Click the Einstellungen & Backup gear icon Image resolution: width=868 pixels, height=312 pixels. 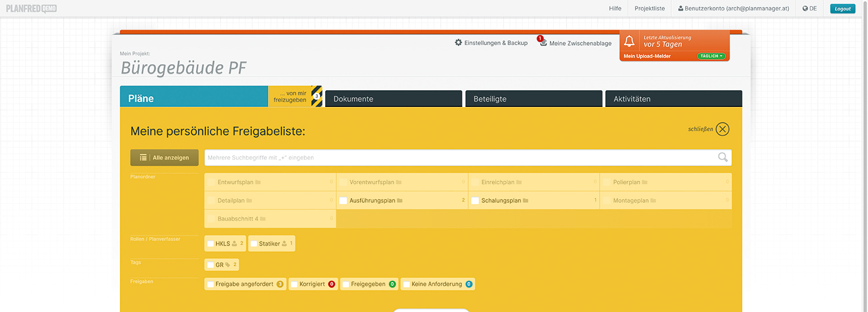coord(458,43)
